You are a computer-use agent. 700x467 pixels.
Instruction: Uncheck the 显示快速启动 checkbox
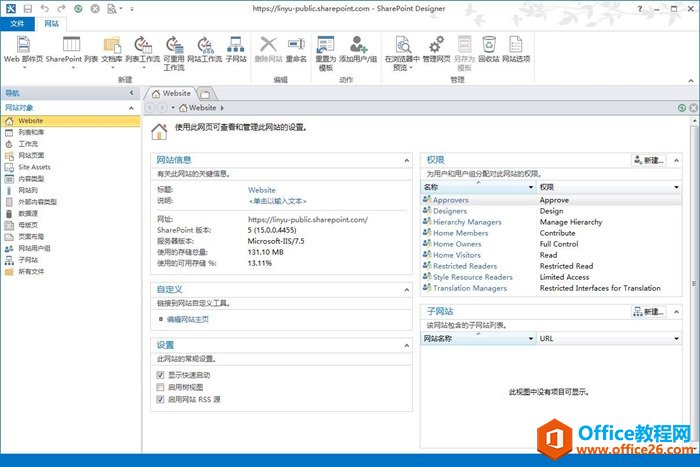pos(160,375)
